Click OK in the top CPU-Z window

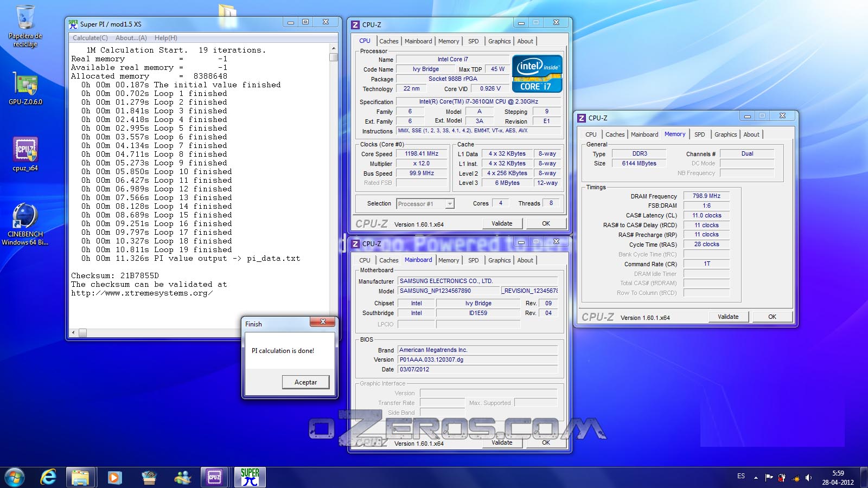pos(546,223)
